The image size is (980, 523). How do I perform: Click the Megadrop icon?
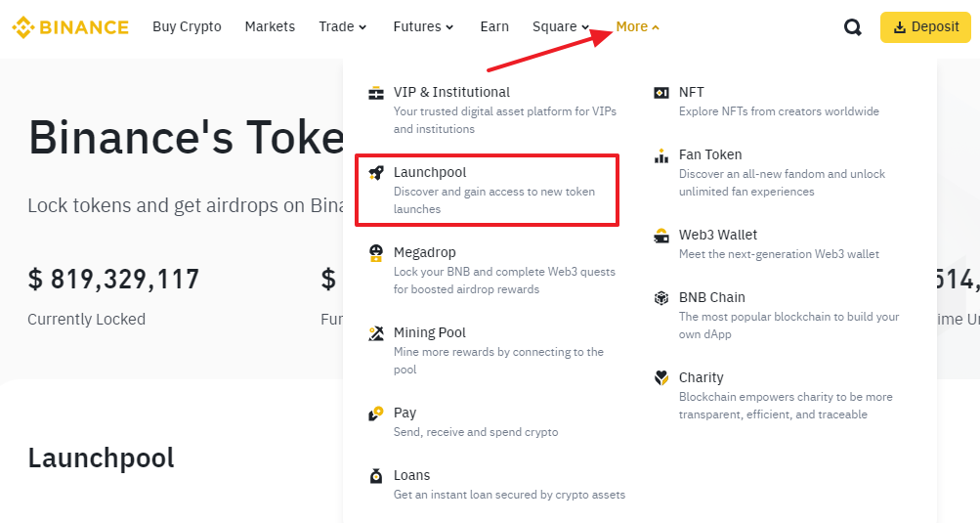tap(376, 253)
